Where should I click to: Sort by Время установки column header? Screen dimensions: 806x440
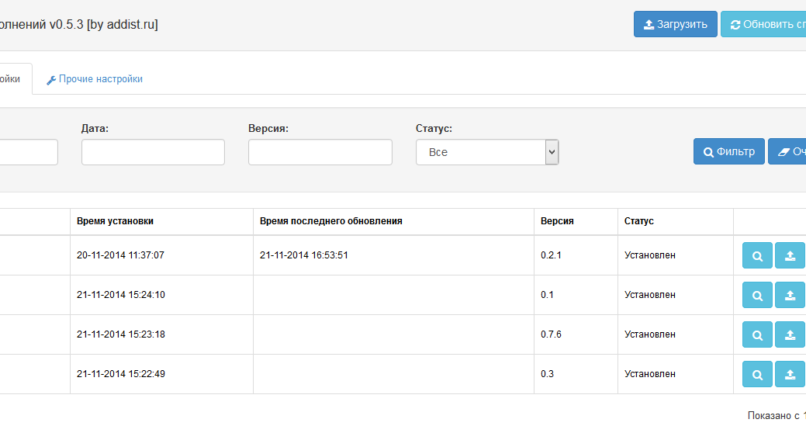[x=115, y=221]
